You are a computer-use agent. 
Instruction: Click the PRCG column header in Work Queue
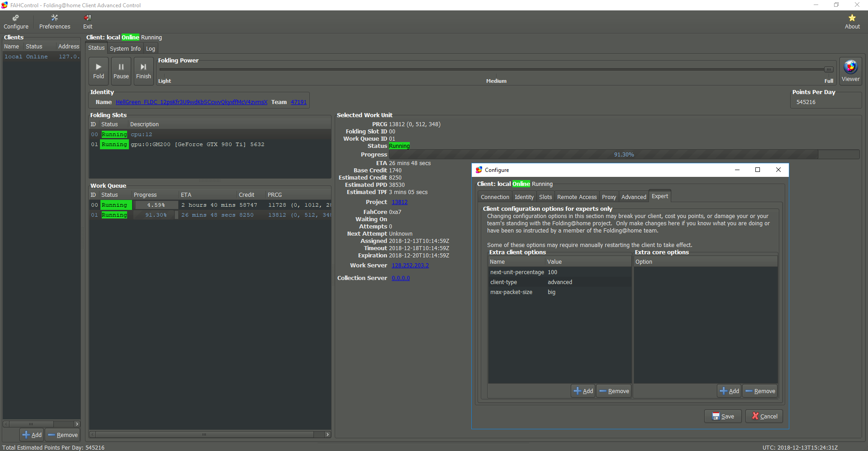coord(299,195)
